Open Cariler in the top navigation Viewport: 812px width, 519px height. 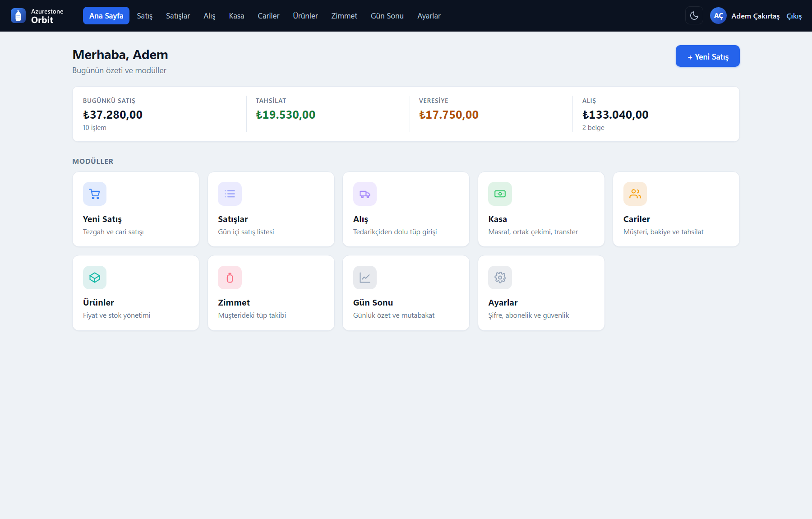268,16
